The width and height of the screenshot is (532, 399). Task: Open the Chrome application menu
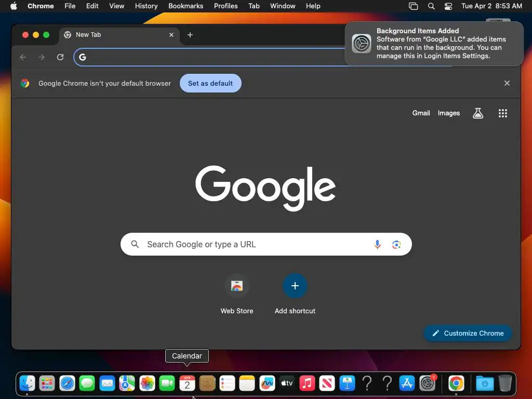(41, 6)
